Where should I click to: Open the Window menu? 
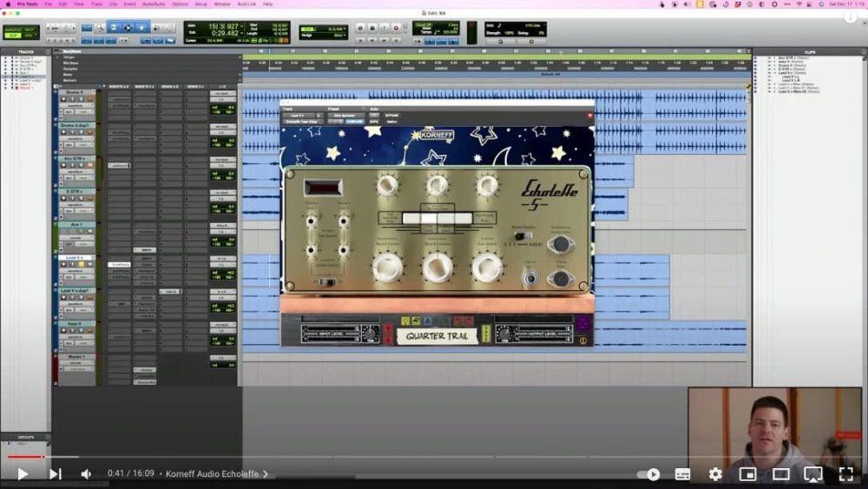tap(222, 3)
